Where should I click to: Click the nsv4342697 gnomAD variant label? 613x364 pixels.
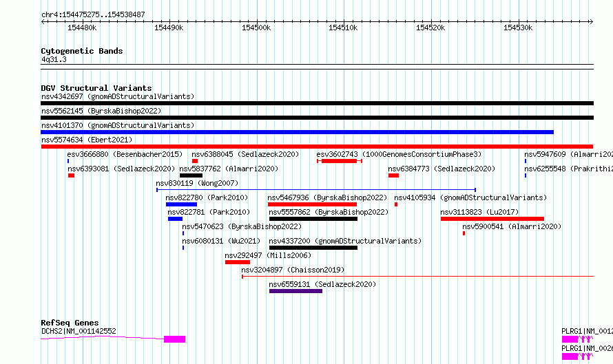pos(118,96)
